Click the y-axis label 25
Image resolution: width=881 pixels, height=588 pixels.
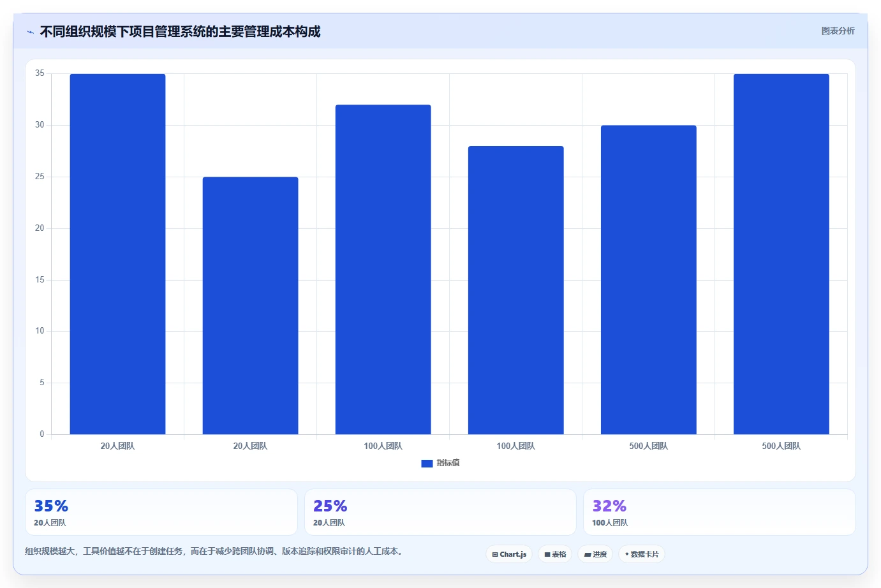[x=40, y=177]
